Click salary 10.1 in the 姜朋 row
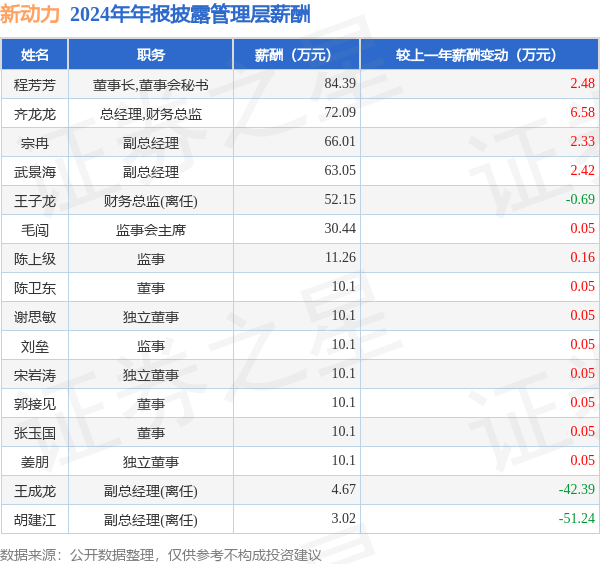Image resolution: width=600 pixels, height=564 pixels. tap(343, 460)
